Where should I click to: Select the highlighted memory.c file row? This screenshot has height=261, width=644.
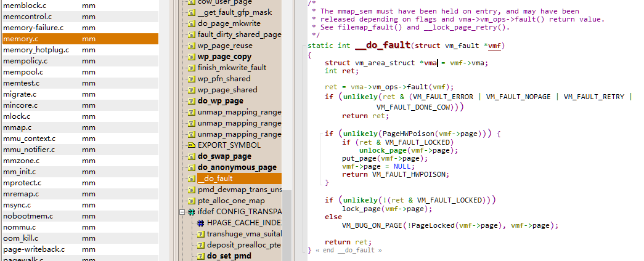(x=79, y=39)
